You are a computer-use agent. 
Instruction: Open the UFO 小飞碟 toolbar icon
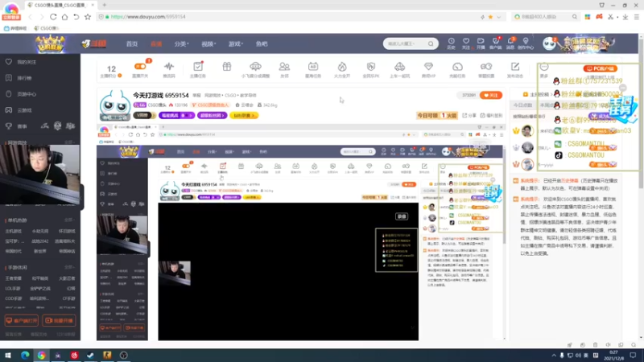click(x=255, y=69)
